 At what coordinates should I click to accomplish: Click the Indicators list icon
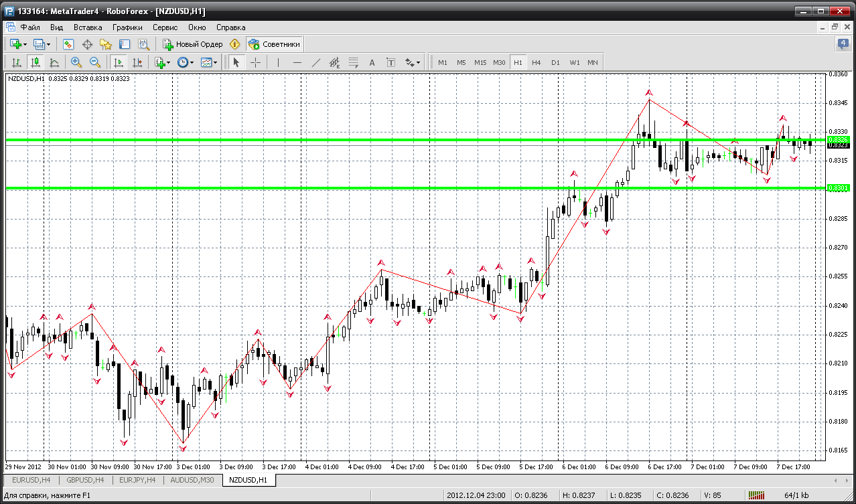[159, 62]
